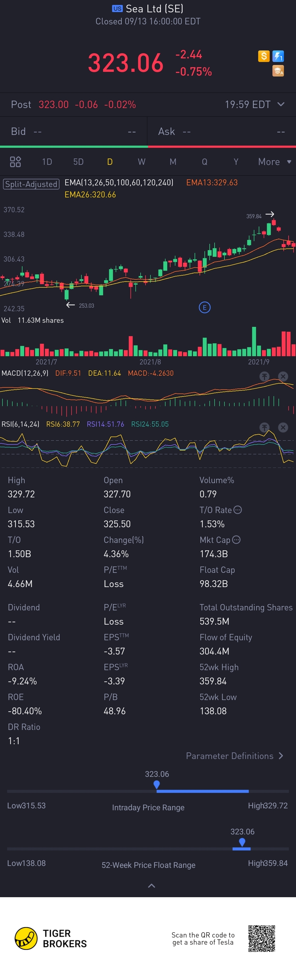Tap the Total Outstanding Shares 539.5M

214,621
